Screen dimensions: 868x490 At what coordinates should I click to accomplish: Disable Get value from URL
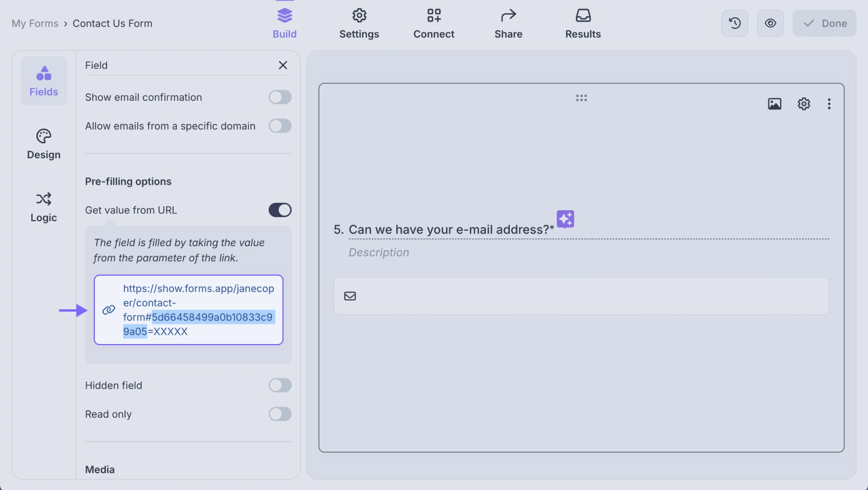pyautogui.click(x=280, y=210)
